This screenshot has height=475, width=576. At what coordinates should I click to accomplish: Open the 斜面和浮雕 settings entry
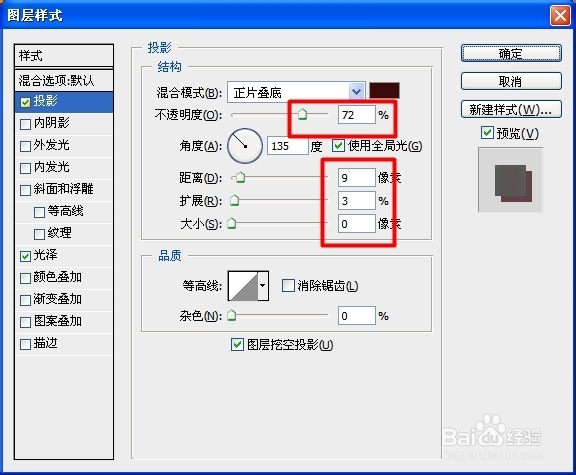[63, 189]
